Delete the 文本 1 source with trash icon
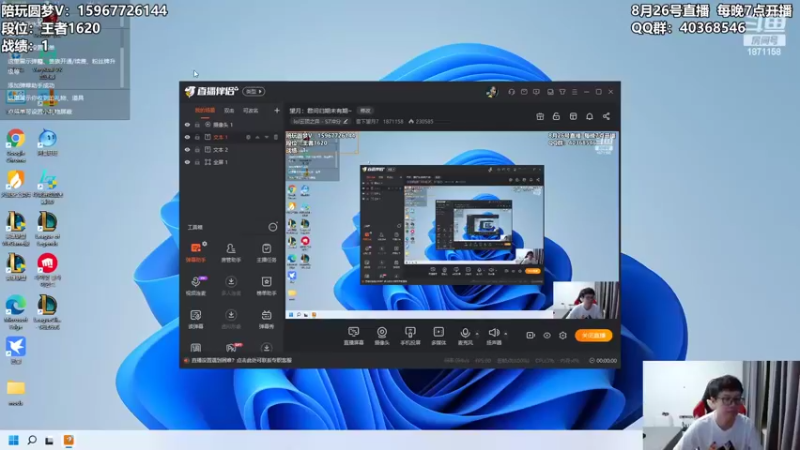Viewport: 800px width, 450px height. (276, 137)
